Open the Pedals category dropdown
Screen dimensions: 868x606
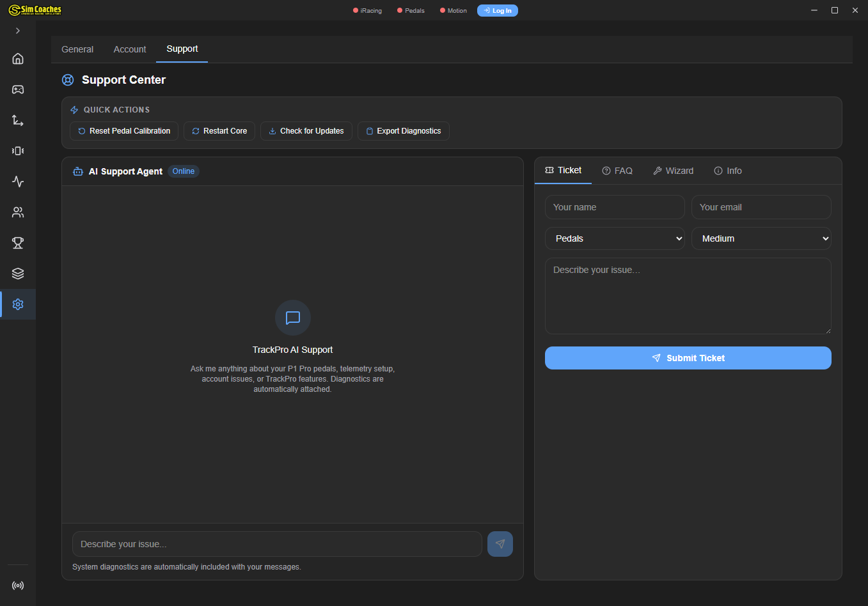(614, 238)
